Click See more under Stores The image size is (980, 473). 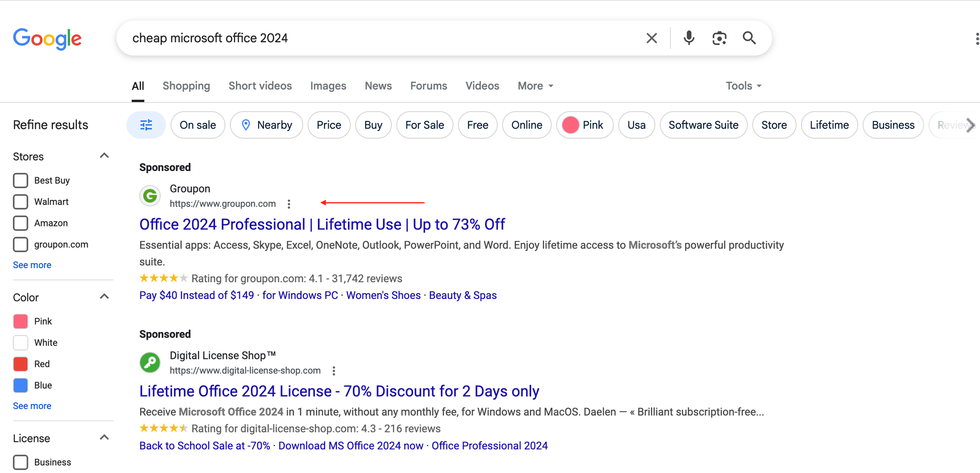(x=32, y=265)
